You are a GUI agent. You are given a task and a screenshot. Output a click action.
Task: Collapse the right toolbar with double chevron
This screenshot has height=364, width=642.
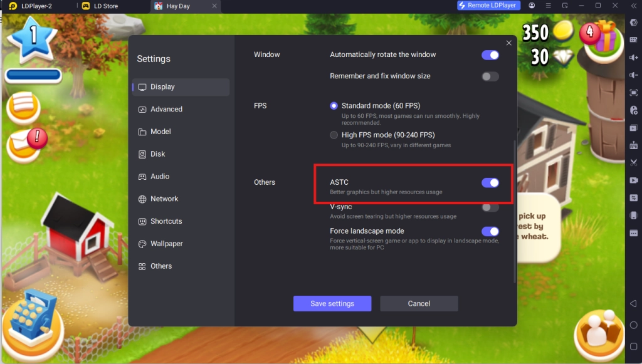pyautogui.click(x=634, y=6)
